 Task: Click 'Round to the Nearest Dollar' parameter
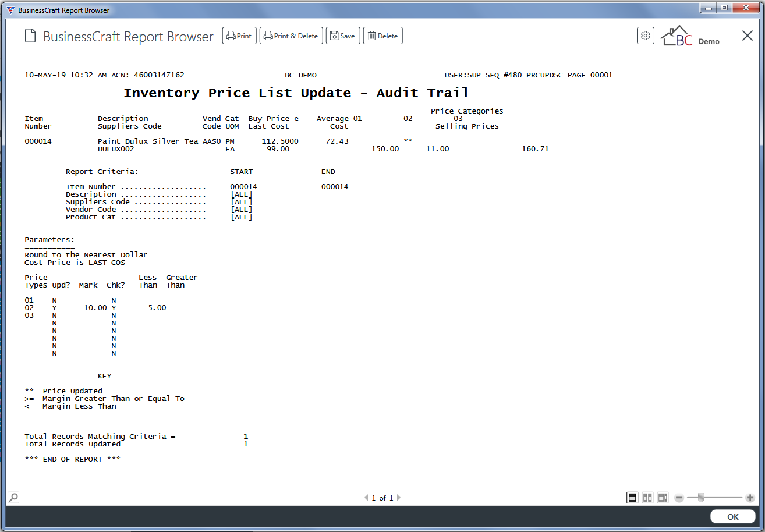coord(86,255)
